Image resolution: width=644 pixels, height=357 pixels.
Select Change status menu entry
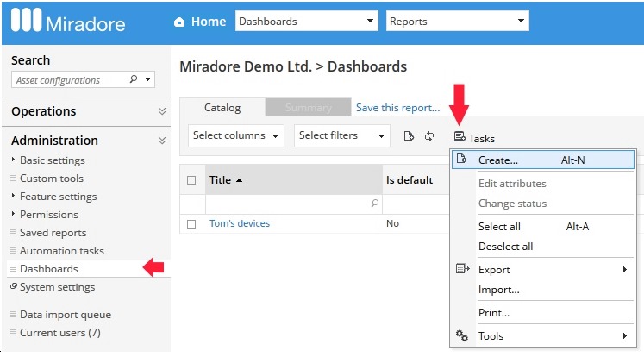tap(513, 204)
